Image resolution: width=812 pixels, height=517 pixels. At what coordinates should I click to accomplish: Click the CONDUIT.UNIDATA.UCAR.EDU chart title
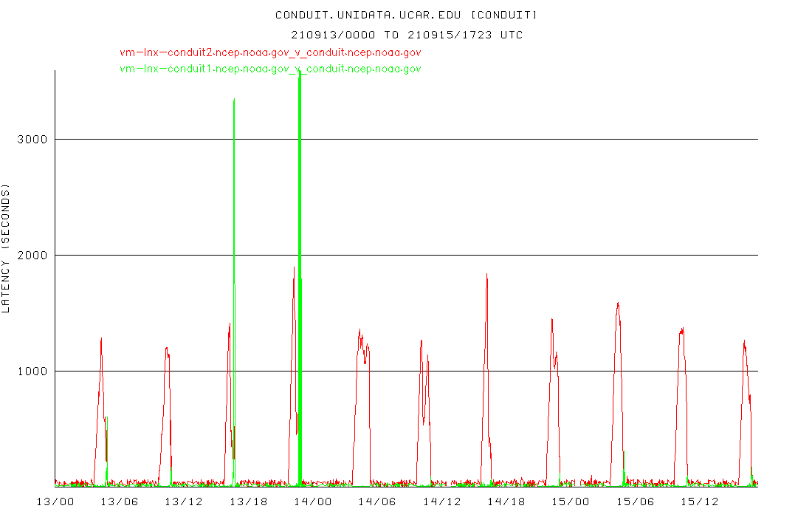406,15
